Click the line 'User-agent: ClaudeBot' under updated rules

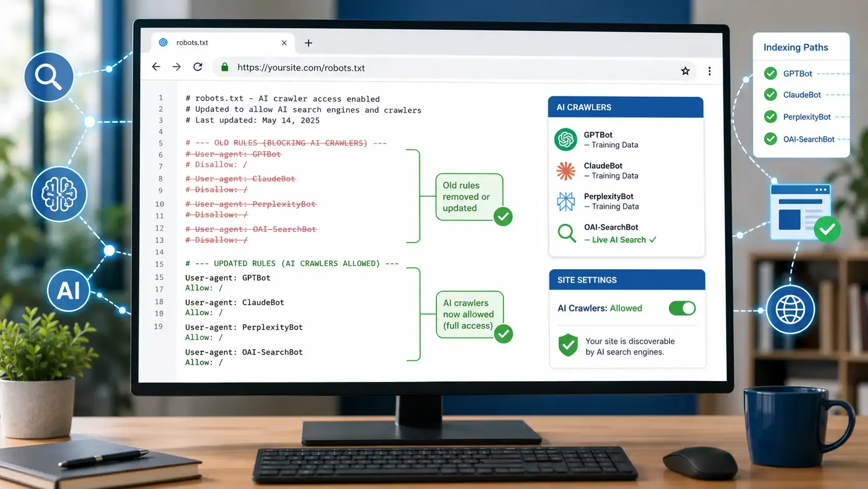coord(235,302)
